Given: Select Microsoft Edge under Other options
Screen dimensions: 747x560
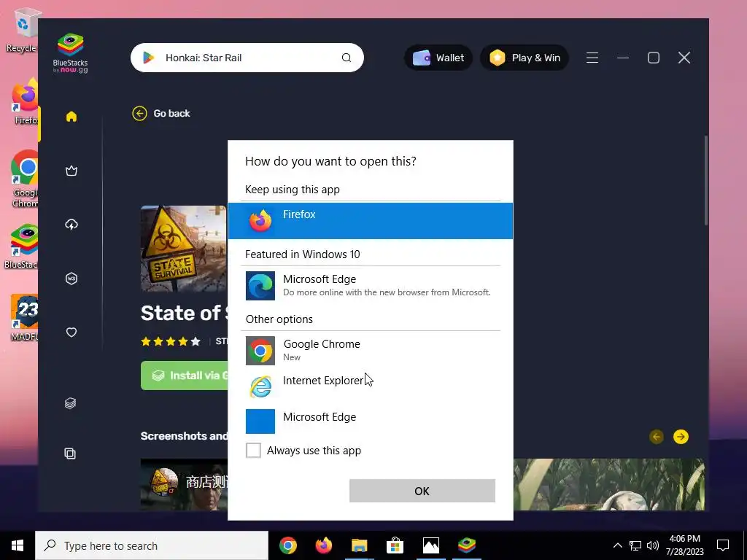Looking at the screenshot, I should coord(371,421).
